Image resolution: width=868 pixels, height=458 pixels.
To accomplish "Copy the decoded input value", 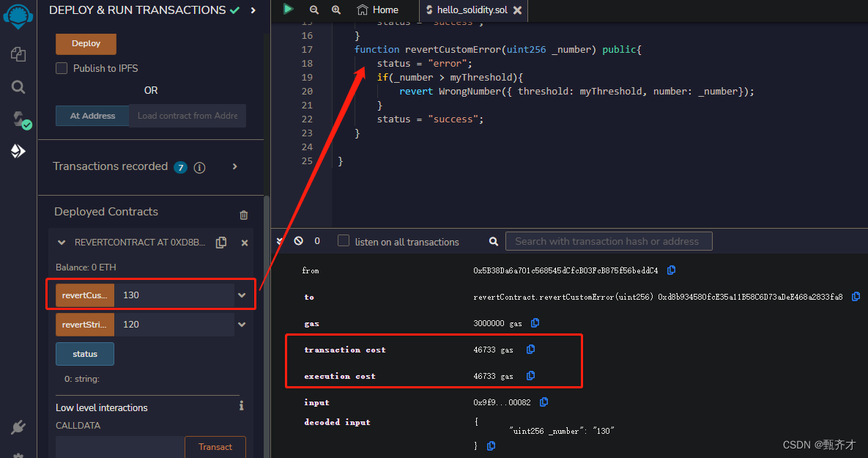I will point(491,446).
